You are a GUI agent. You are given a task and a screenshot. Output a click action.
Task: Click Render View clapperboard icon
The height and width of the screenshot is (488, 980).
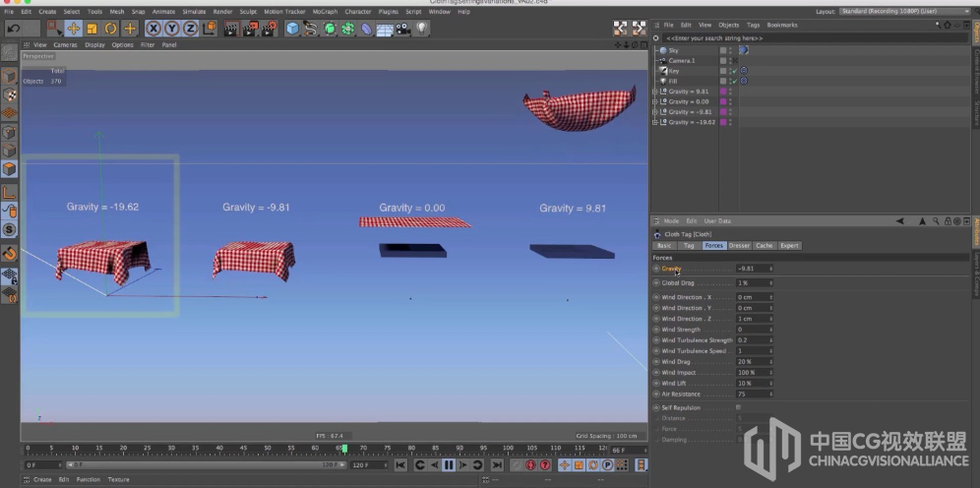tap(231, 29)
